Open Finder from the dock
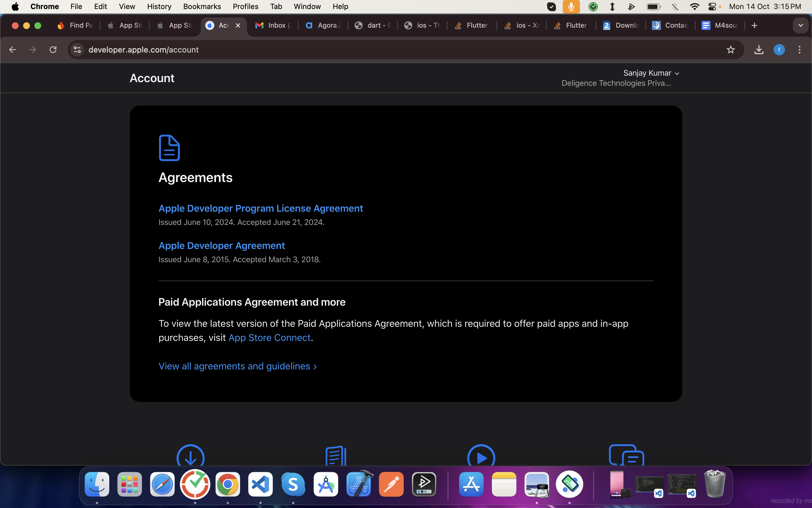812x508 pixels. point(97,484)
